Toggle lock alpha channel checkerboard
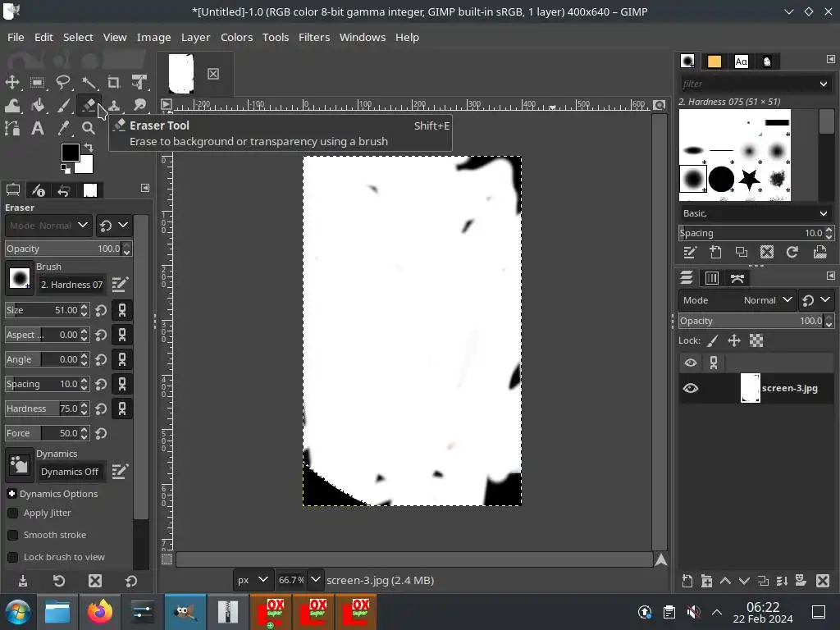The image size is (840, 630). [x=756, y=340]
